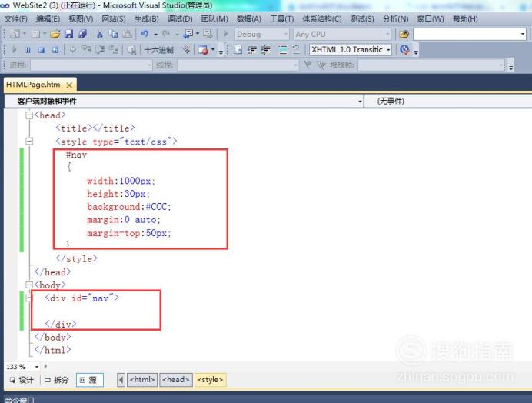Click the Redo arrow icon
The height and width of the screenshot is (403, 532).
pyautogui.click(x=166, y=34)
